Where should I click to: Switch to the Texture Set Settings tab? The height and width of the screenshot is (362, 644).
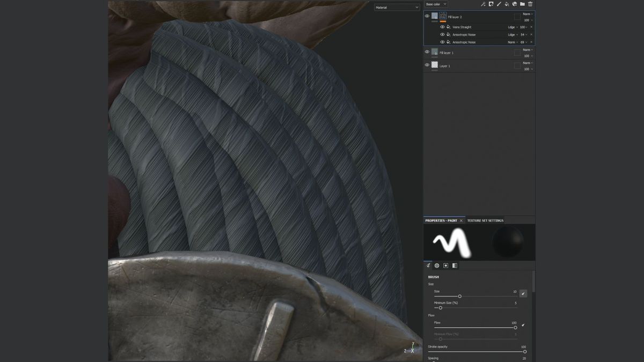coord(485,220)
